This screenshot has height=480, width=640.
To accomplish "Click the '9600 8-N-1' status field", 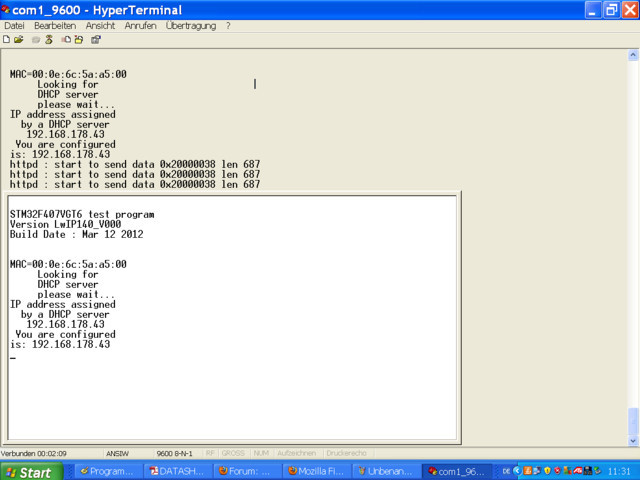I will pos(174,453).
